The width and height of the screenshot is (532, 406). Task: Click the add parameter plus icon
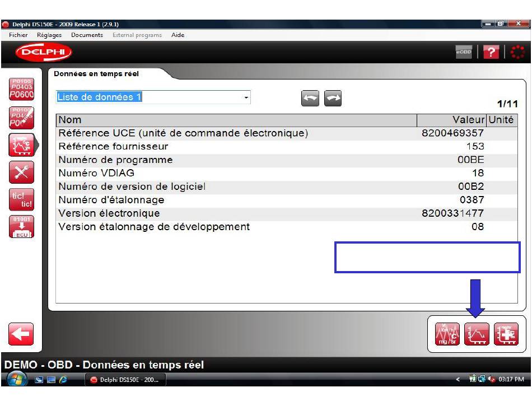point(506,334)
